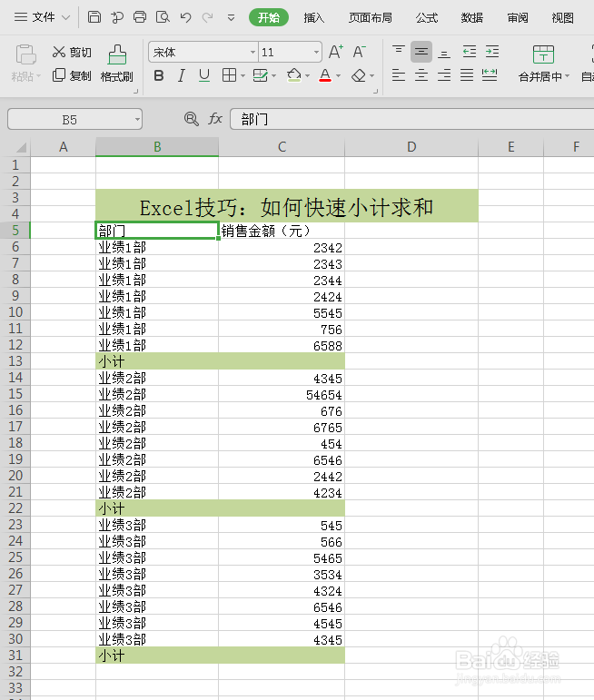Open Paste options dropdown arrow
This screenshot has height=700, width=594.
coord(38,76)
